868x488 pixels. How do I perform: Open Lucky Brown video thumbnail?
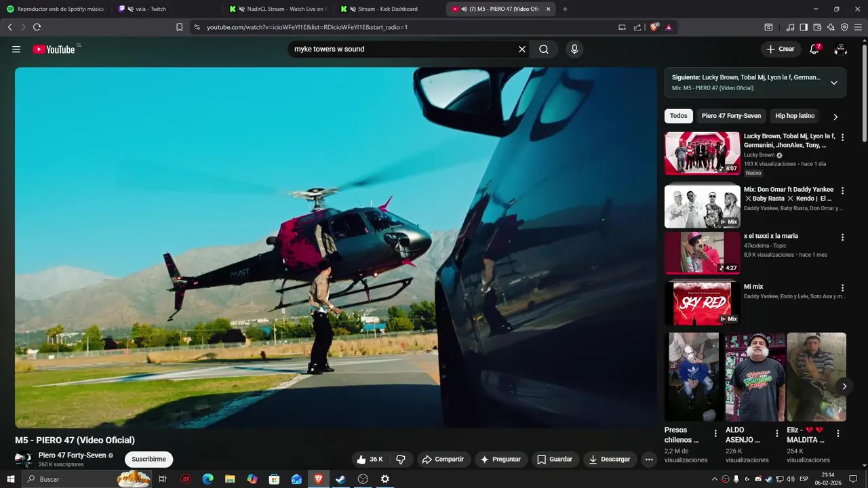(x=702, y=153)
